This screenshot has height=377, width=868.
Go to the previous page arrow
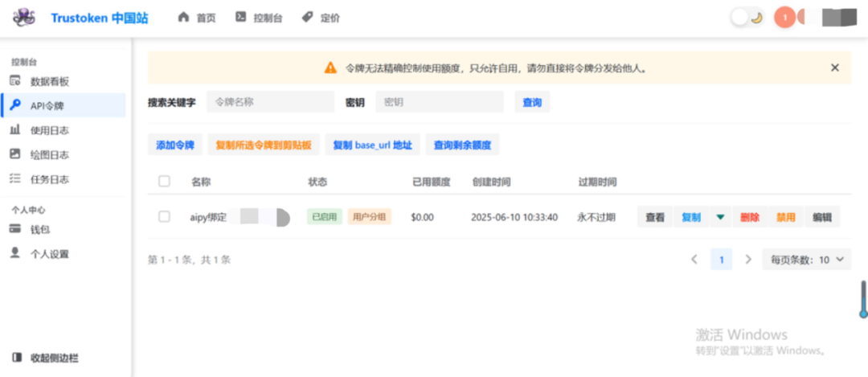pyautogui.click(x=694, y=259)
